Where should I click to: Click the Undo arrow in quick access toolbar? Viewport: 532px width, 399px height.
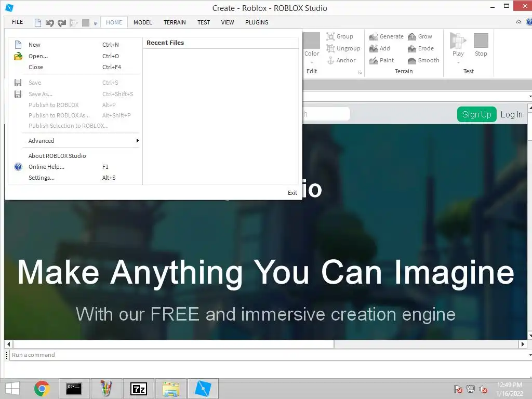pyautogui.click(x=49, y=23)
